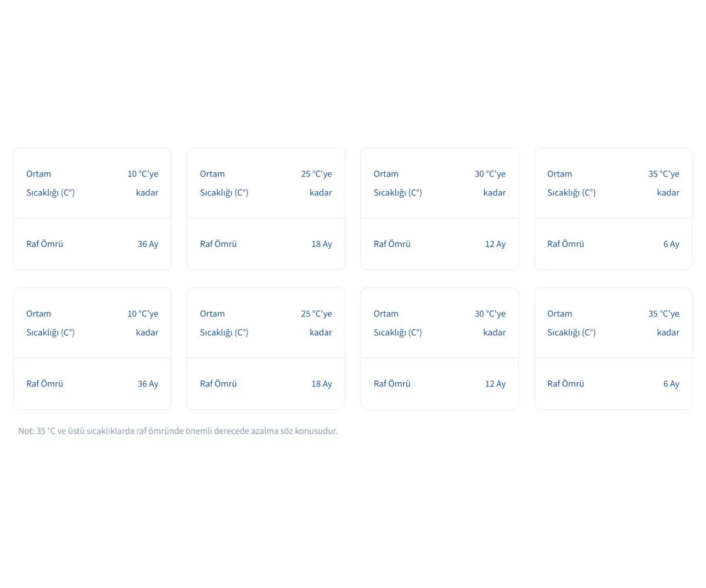The image size is (706, 588).
Task: Select the '18 Ay' value in the top row
Action: click(x=321, y=244)
